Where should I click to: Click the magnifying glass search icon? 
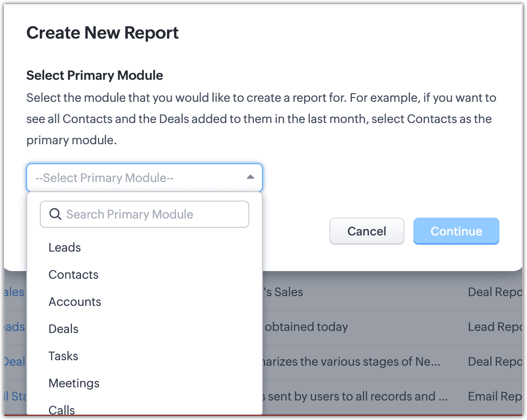(x=55, y=214)
